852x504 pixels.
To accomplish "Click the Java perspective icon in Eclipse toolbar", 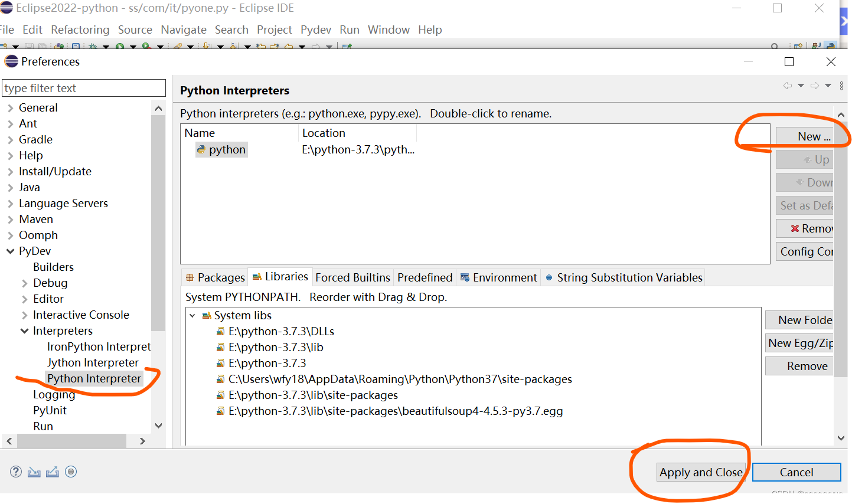I will (x=816, y=45).
